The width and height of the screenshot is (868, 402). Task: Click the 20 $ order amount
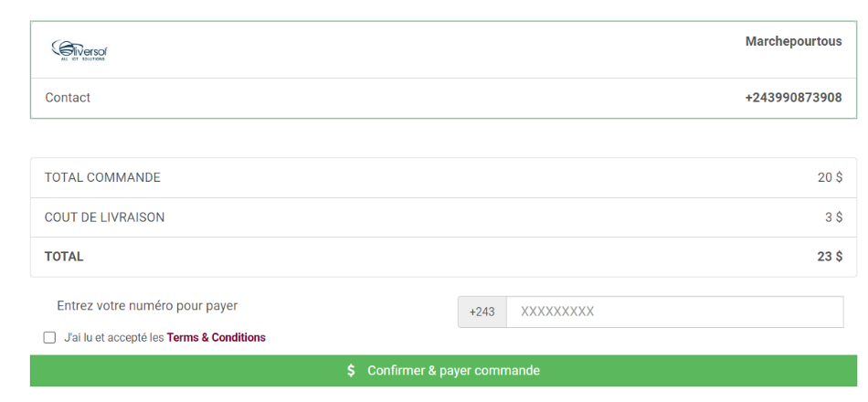click(x=830, y=178)
